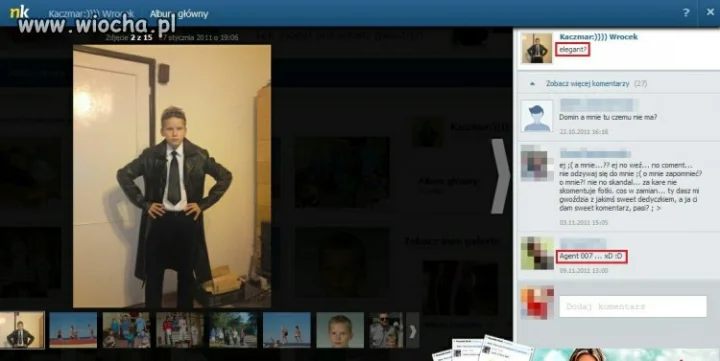This screenshot has width=720, height=361.
Task: Select eighth thumbnail with man in sunglasses
Action: [386, 330]
